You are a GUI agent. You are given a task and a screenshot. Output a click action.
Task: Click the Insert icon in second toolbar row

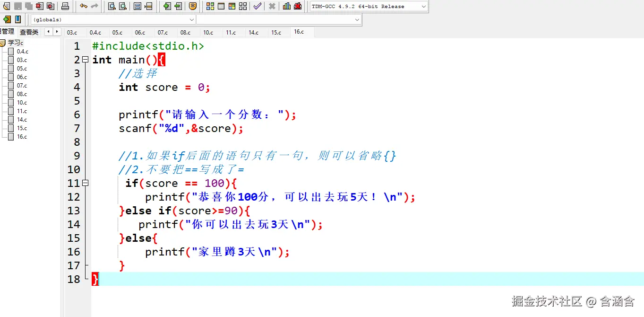point(7,19)
